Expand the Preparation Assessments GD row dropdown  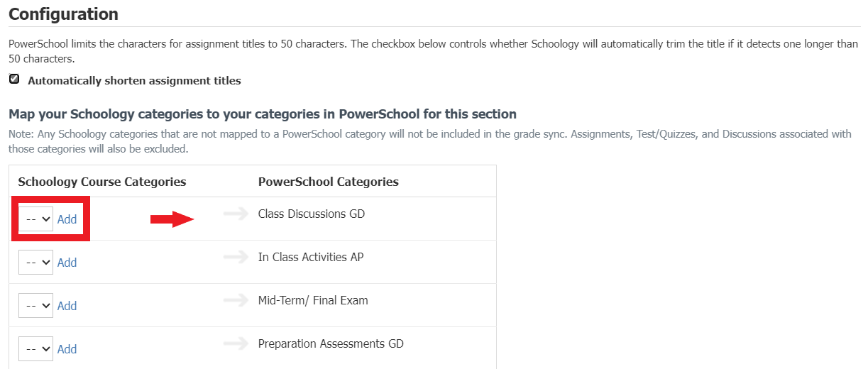36,349
